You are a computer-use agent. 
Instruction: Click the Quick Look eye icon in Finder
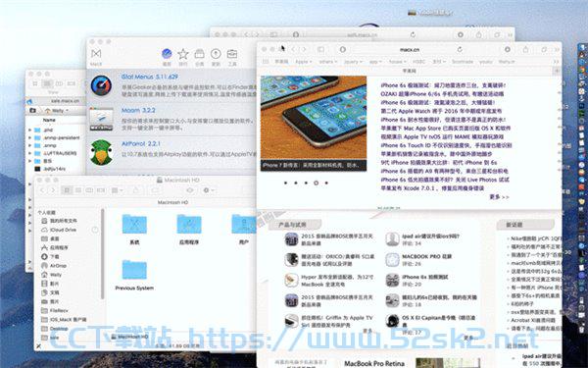190,190
